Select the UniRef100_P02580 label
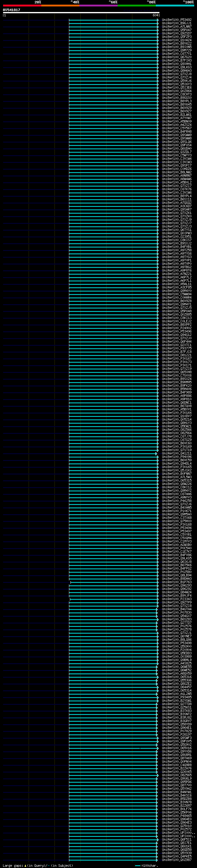 click(176, 572)
